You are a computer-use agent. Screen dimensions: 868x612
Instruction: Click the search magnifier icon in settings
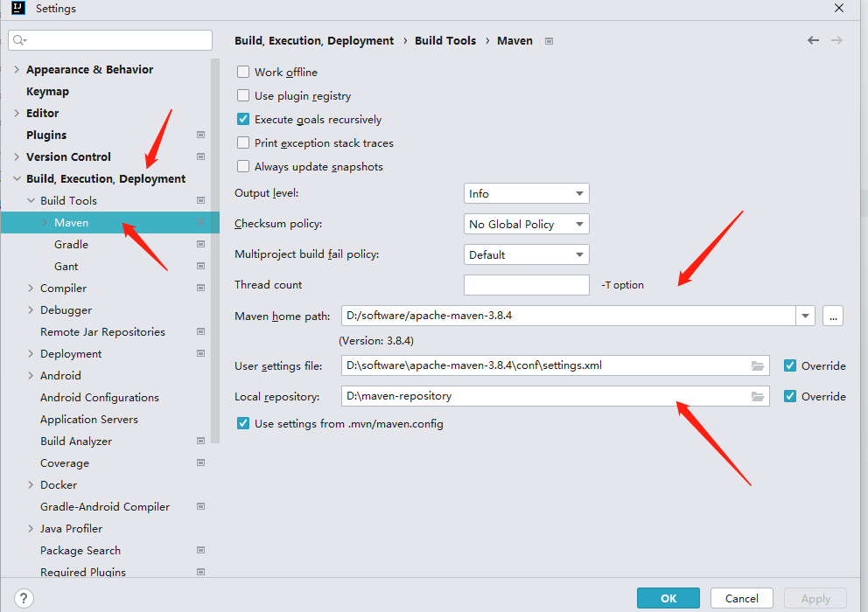(x=19, y=40)
